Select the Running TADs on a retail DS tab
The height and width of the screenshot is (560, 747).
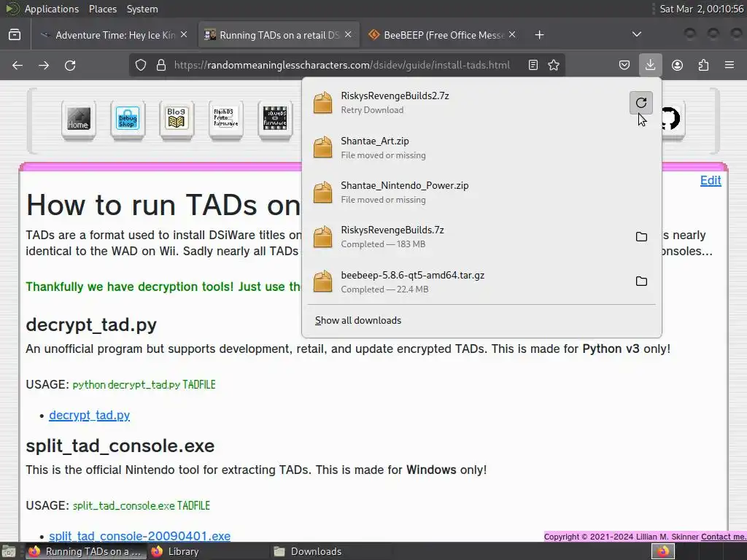[278, 35]
